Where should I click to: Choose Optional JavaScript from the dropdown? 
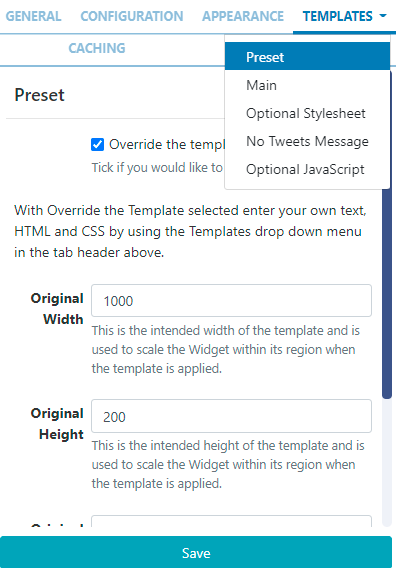(x=307, y=170)
